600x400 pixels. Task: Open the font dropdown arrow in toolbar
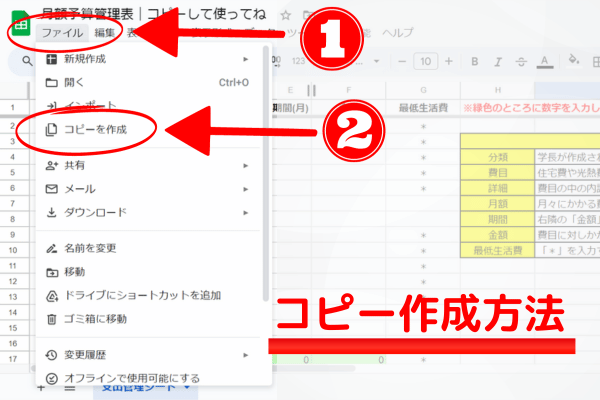[377, 61]
